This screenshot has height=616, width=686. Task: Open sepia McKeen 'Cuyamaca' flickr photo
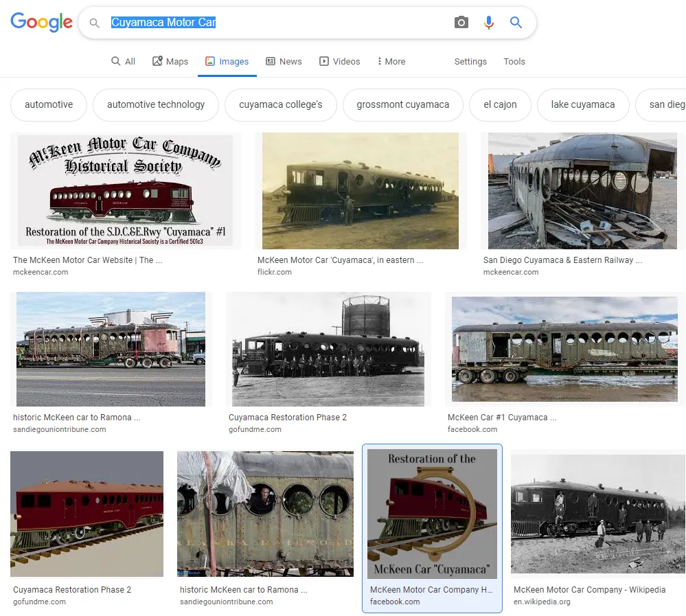pos(361,191)
